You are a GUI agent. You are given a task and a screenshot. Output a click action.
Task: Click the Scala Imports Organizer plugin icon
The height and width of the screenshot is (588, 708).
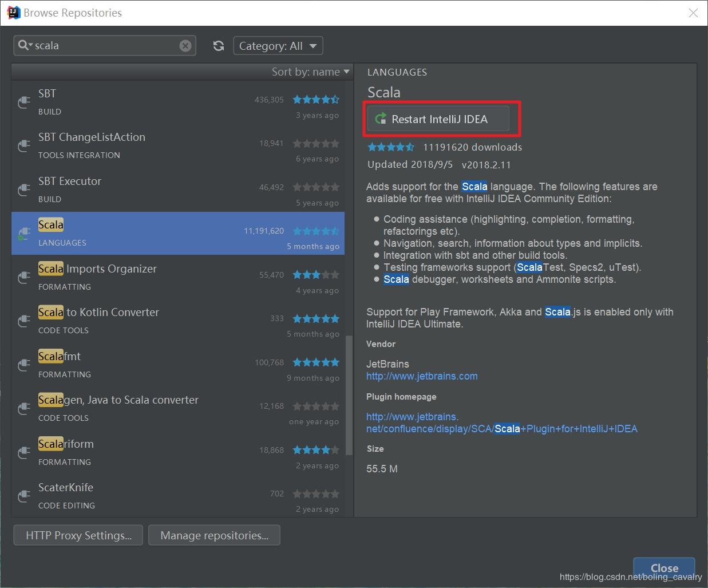click(24, 277)
